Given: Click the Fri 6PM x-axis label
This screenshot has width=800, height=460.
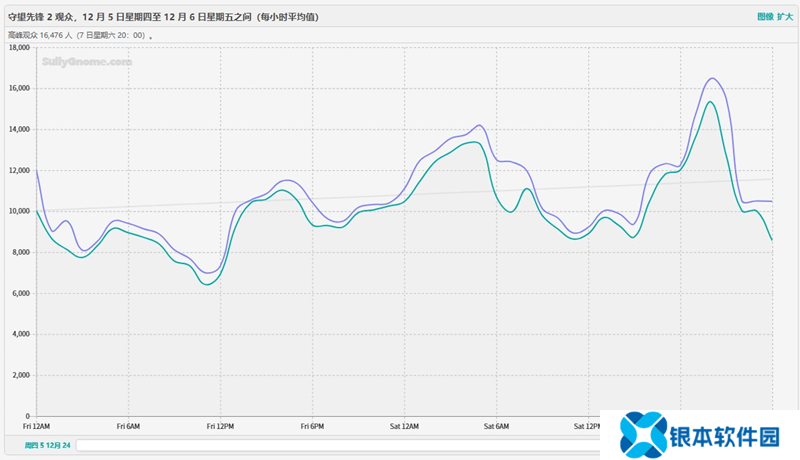Looking at the screenshot, I should pyautogui.click(x=312, y=426).
